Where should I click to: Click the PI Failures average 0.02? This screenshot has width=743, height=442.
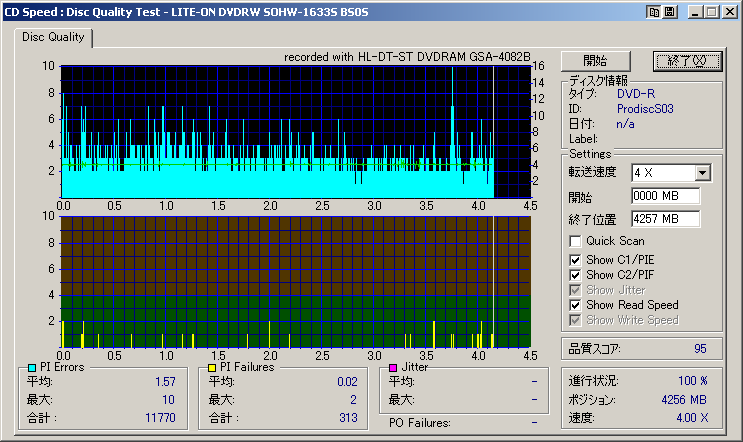click(x=347, y=382)
